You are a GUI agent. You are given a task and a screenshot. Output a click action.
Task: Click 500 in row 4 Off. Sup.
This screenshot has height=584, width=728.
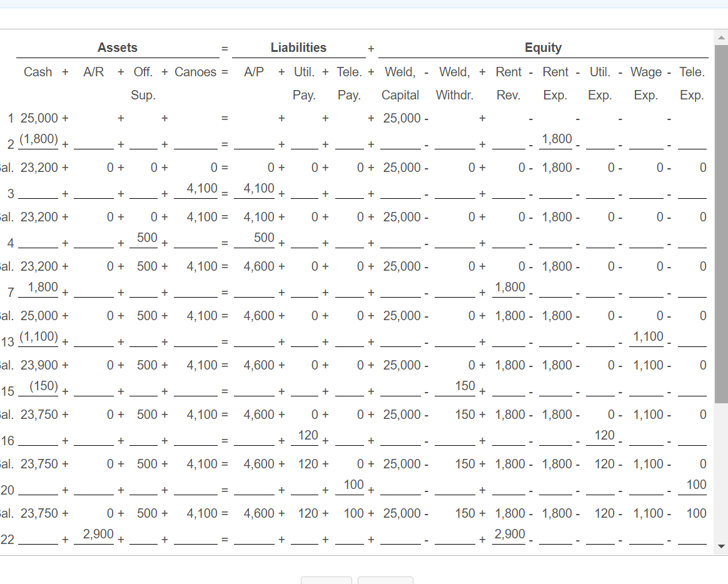coord(147,237)
